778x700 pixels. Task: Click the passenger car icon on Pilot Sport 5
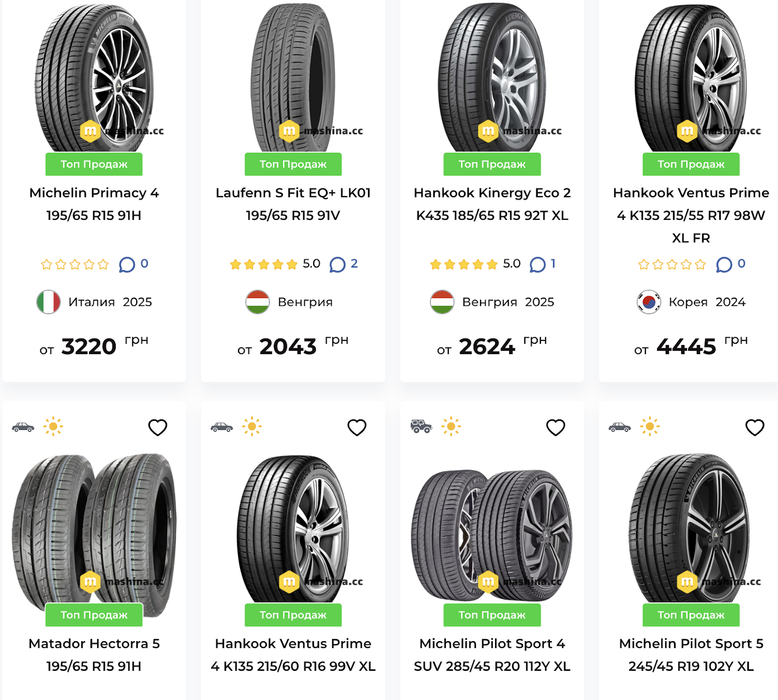(x=619, y=427)
